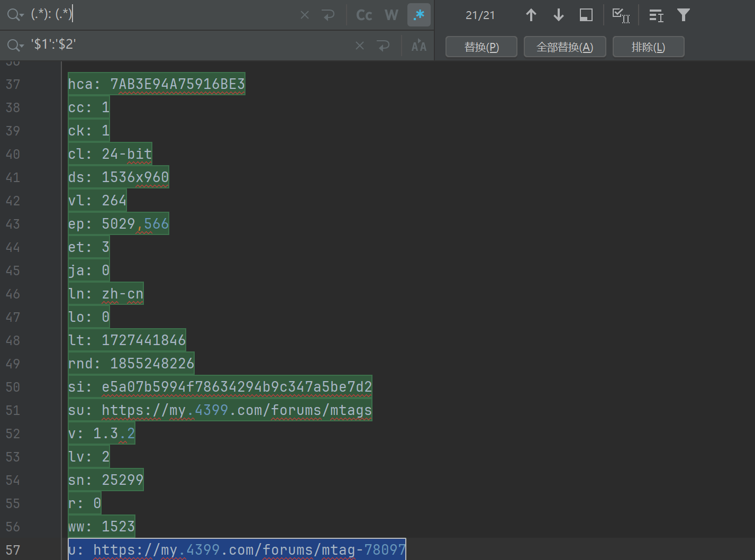This screenshot has width=755, height=560.
Task: Go to next occurrence with down arrow
Action: click(558, 15)
